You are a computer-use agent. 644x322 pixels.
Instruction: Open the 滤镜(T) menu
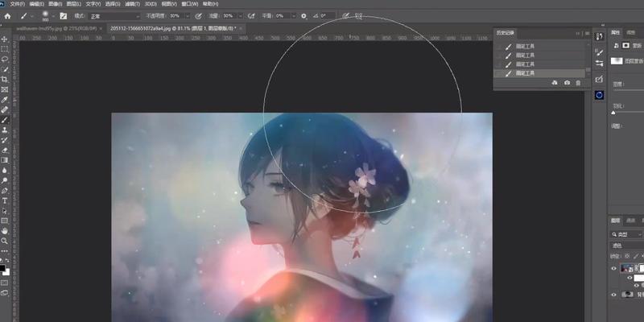click(x=133, y=4)
